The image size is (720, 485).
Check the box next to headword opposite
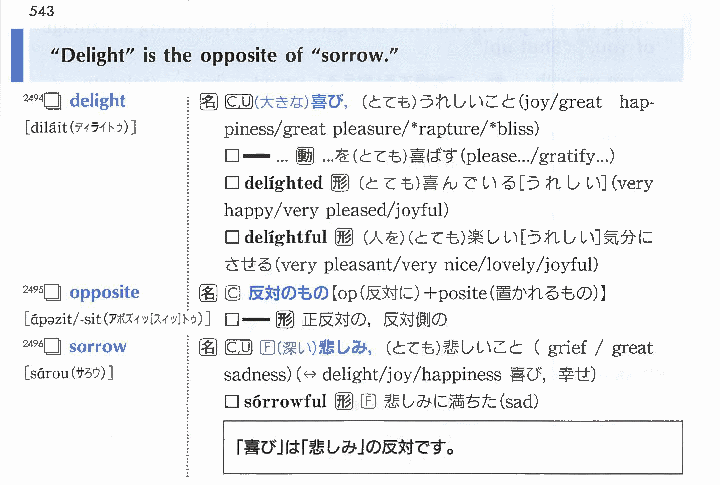point(54,293)
